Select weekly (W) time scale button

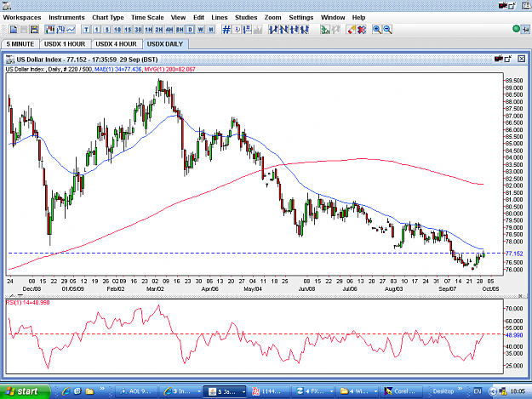201,30
